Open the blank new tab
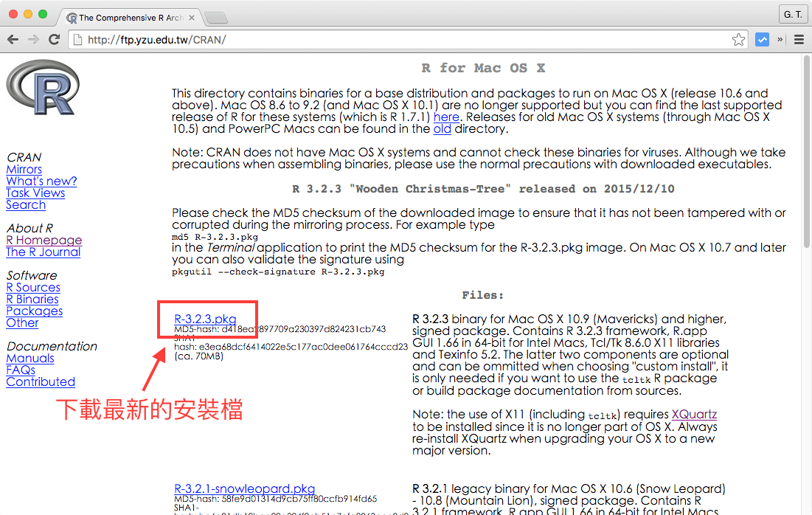Image resolution: width=812 pixels, height=515 pixels. click(215, 19)
